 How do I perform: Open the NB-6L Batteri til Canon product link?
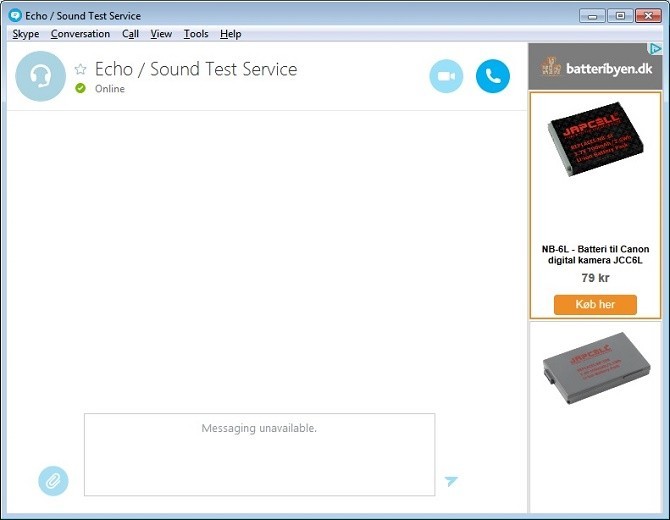595,255
